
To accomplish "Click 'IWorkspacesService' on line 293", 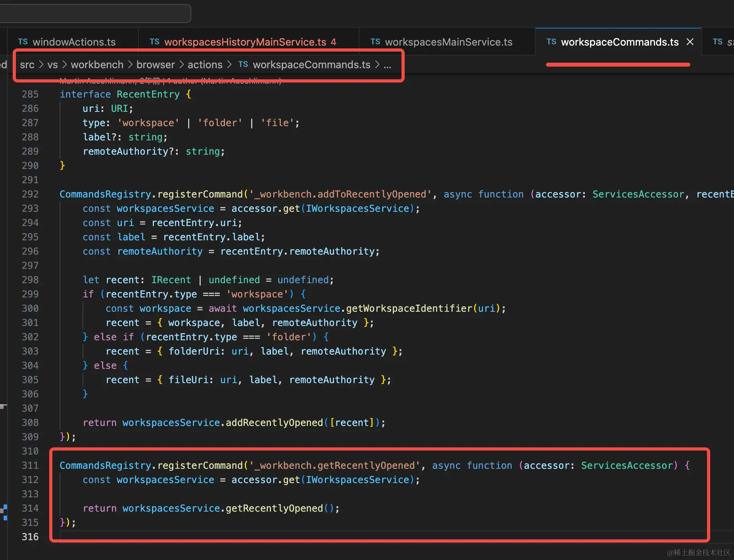I will click(x=357, y=208).
